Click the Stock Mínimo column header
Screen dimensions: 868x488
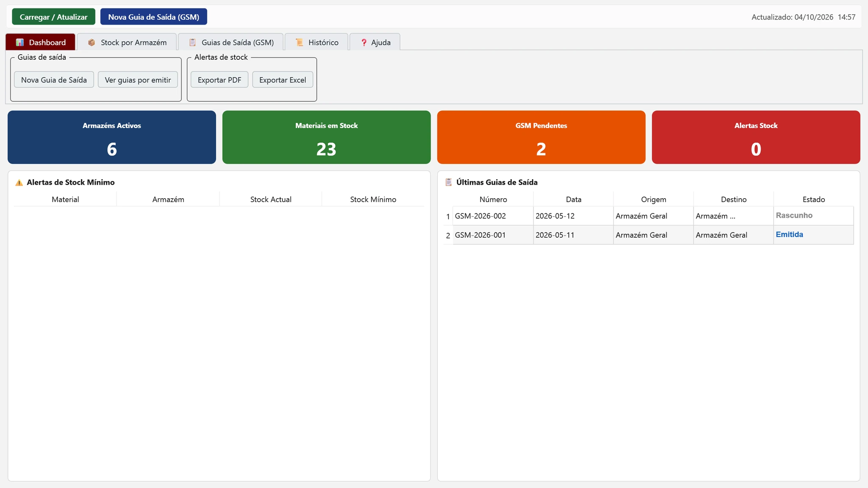[x=373, y=199]
